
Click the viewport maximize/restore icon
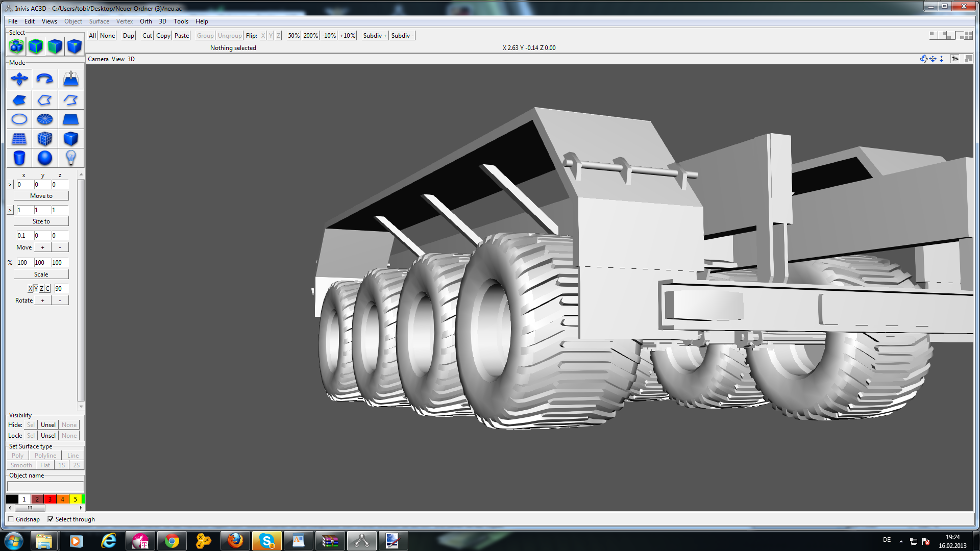(968, 59)
